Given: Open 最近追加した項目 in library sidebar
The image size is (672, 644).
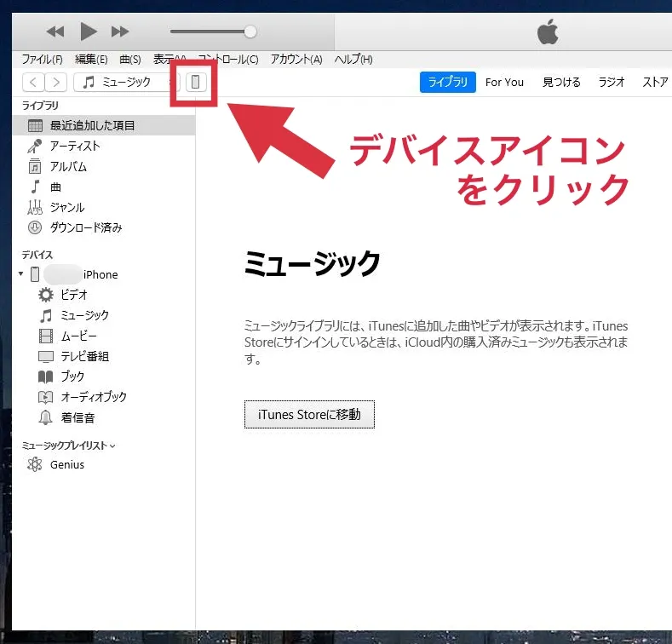Looking at the screenshot, I should coord(92,125).
